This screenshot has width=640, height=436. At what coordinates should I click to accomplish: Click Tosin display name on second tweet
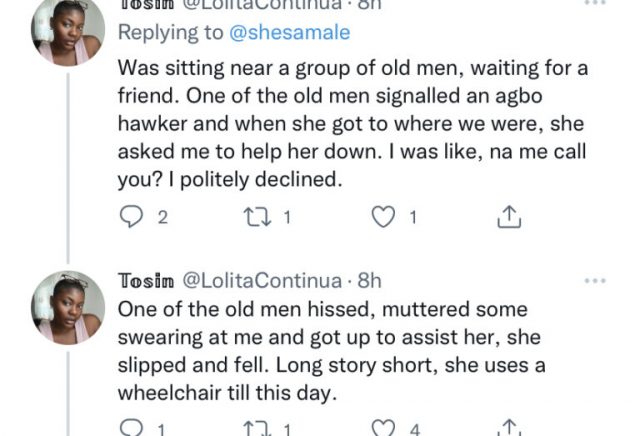pyautogui.click(x=148, y=281)
